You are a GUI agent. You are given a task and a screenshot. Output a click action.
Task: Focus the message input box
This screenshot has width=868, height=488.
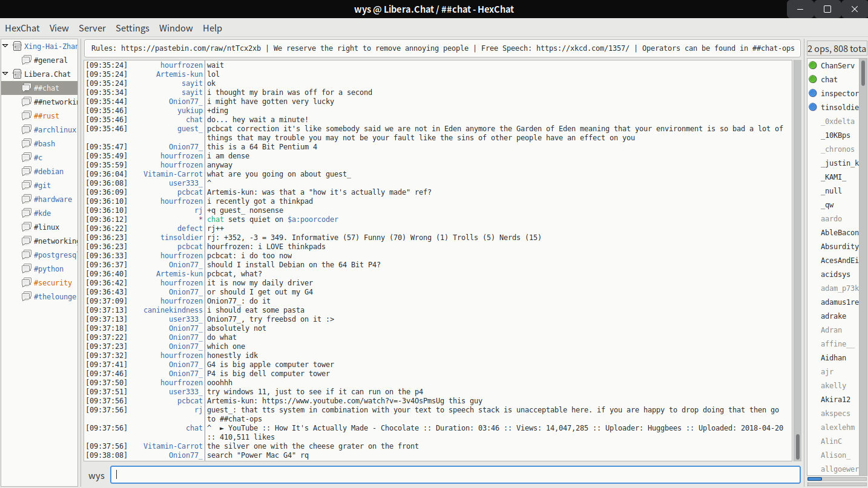tap(455, 475)
